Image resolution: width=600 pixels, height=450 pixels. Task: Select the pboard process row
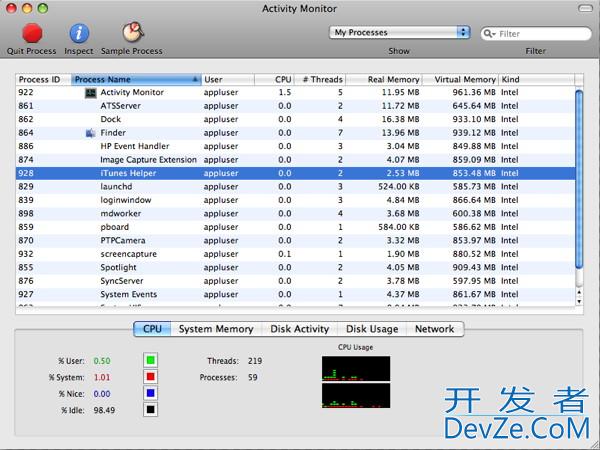(x=295, y=227)
